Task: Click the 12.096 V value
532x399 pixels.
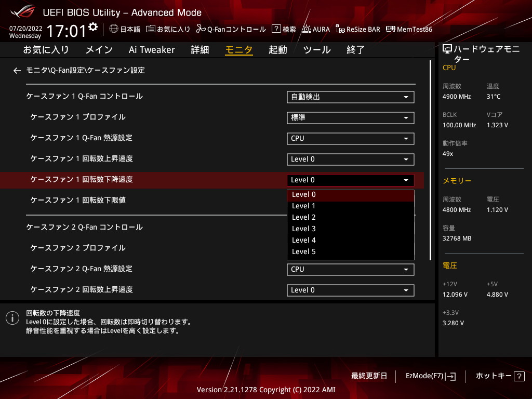Action: 455,295
